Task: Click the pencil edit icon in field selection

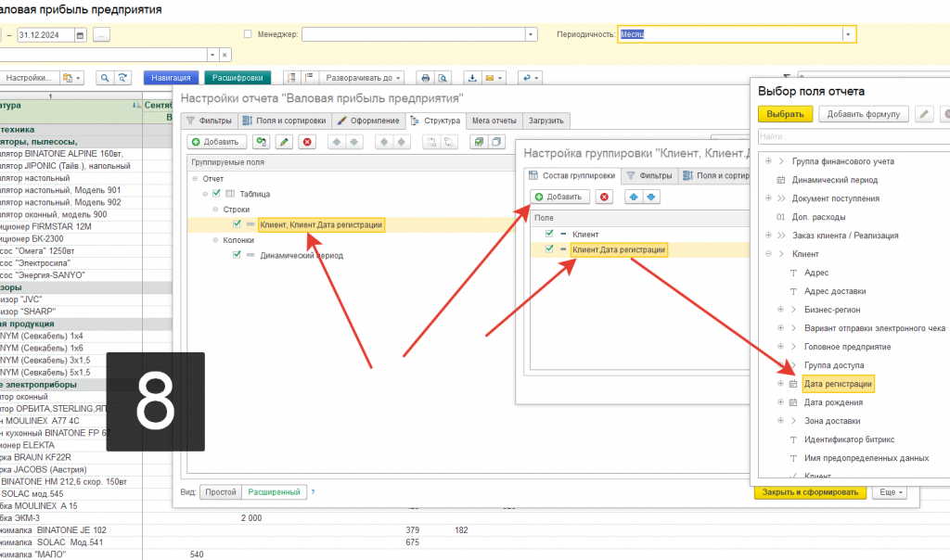Action: 924,114
